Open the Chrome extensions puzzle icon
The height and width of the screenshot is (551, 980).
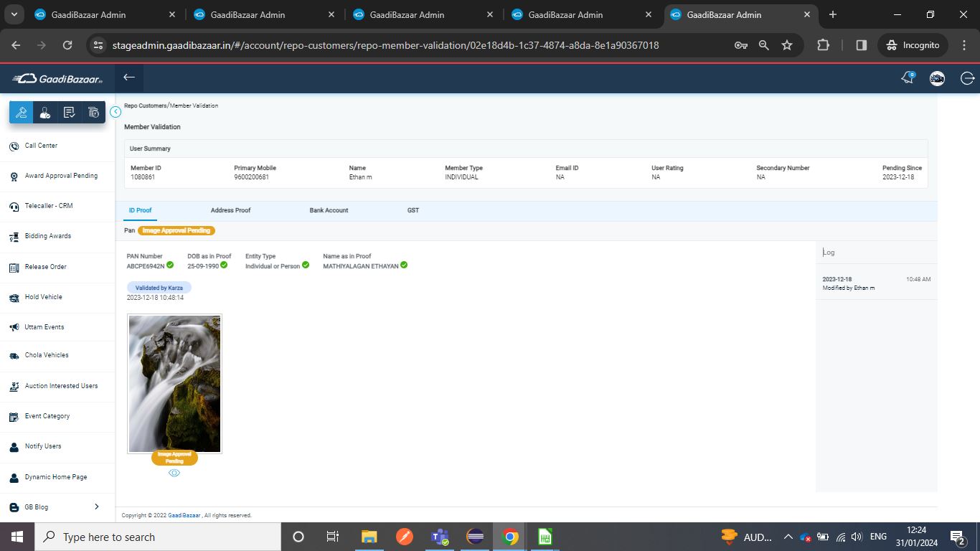coord(823,45)
